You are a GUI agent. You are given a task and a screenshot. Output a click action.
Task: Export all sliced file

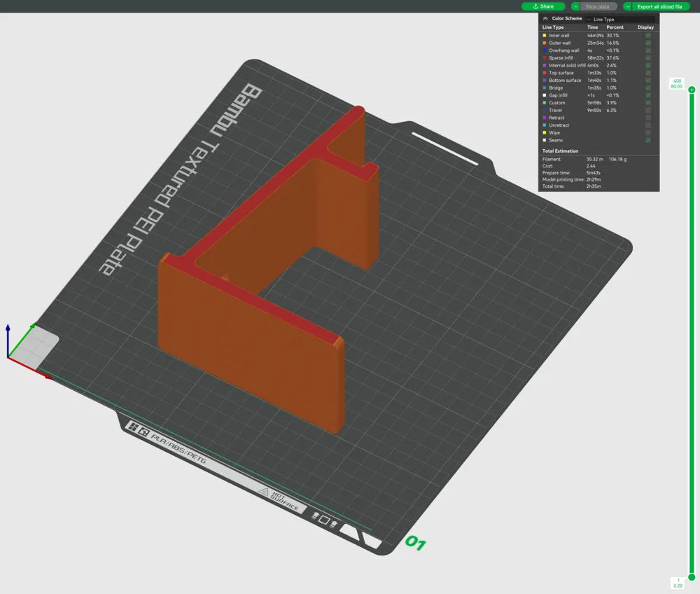point(659,6)
